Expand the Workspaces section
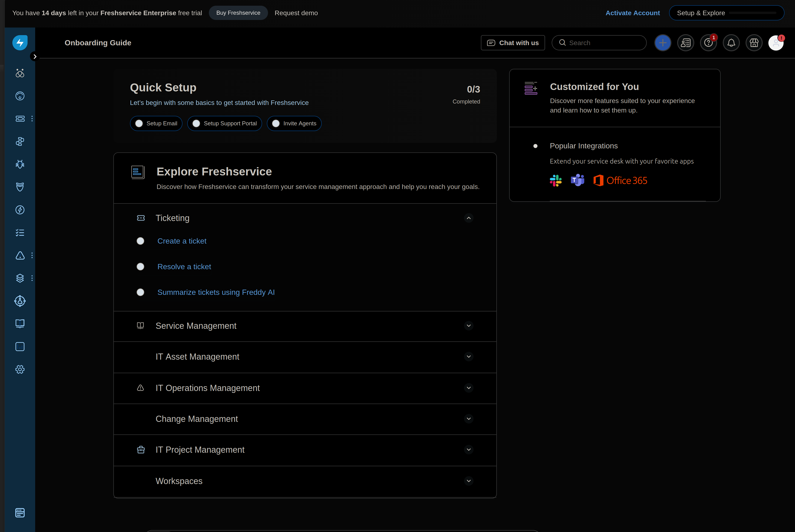Screen dimensions: 795x532 point(469,481)
